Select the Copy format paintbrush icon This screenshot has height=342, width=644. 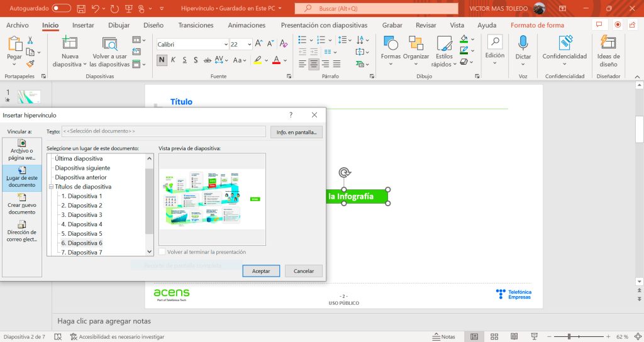[x=30, y=64]
